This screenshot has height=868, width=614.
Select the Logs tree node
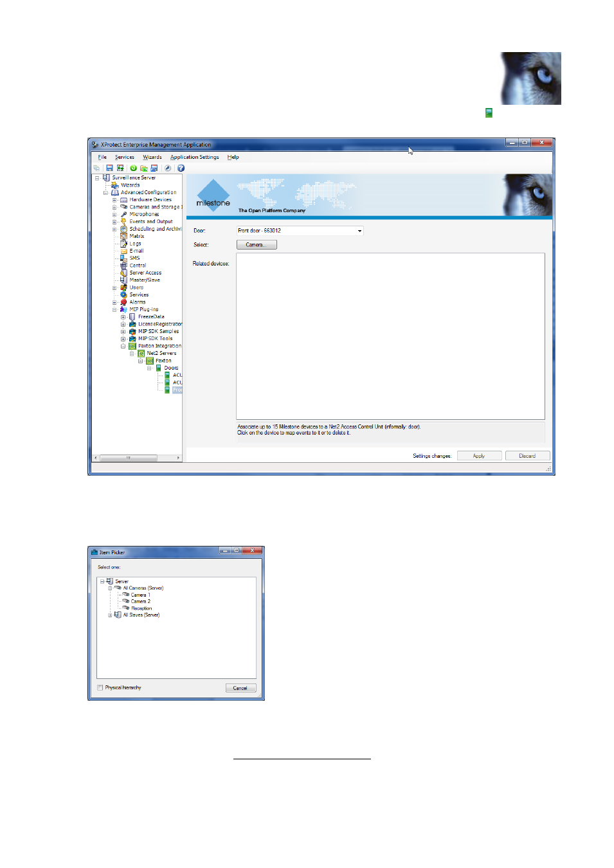click(x=135, y=244)
